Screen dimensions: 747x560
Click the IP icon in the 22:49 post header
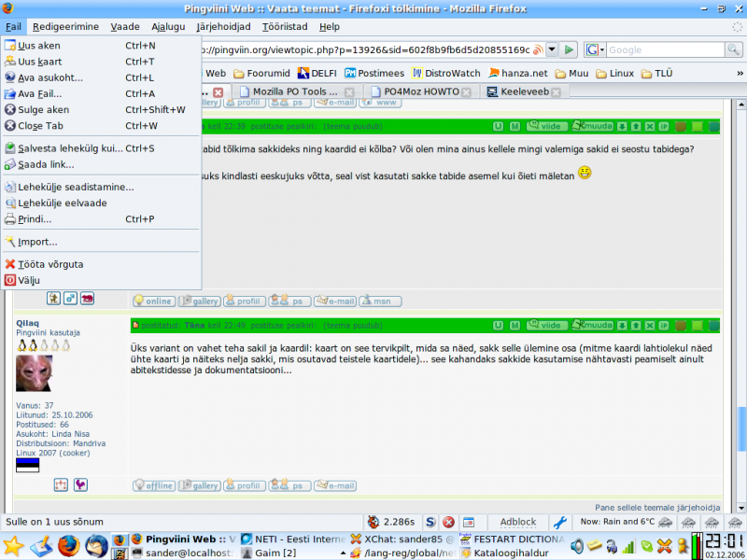(x=664, y=325)
